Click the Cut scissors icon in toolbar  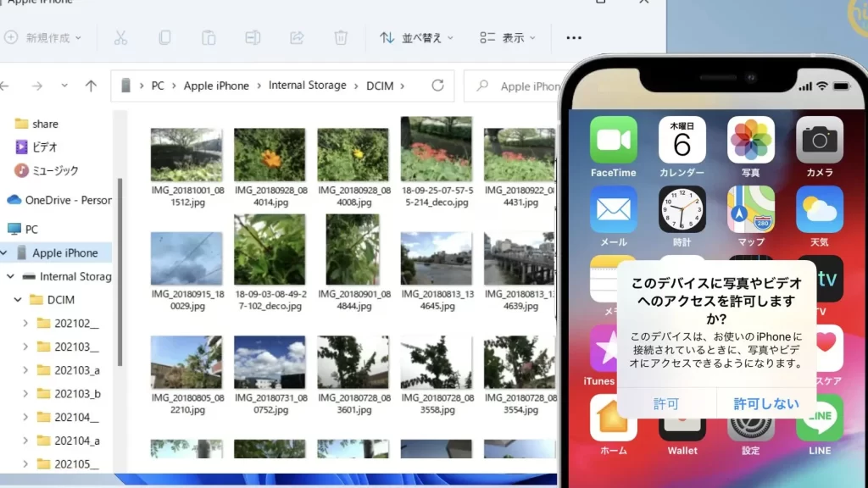point(120,37)
